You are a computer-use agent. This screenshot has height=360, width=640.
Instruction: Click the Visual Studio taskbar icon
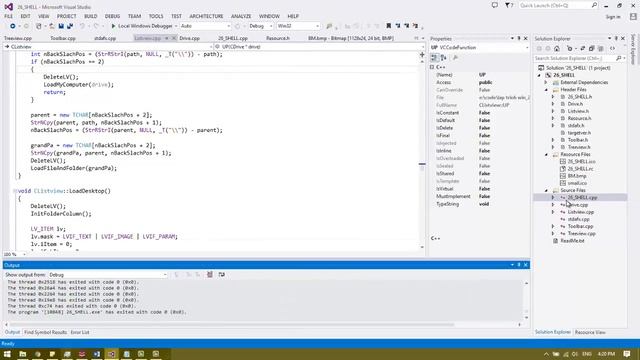[111, 354]
